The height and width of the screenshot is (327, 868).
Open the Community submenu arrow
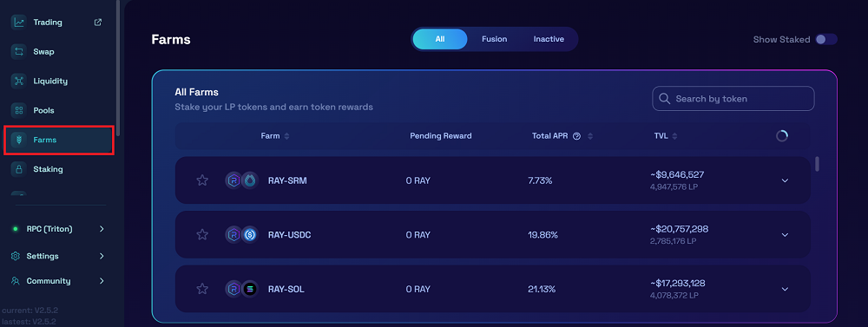click(x=102, y=281)
